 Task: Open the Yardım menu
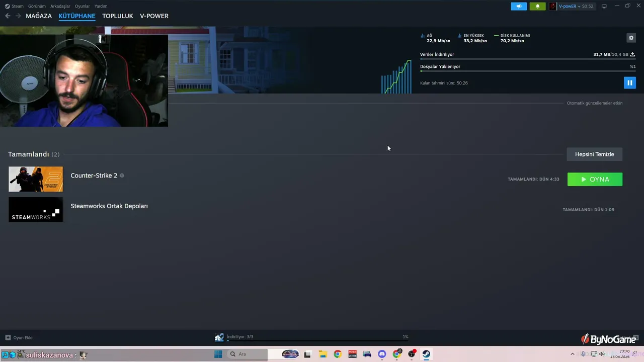(x=101, y=6)
